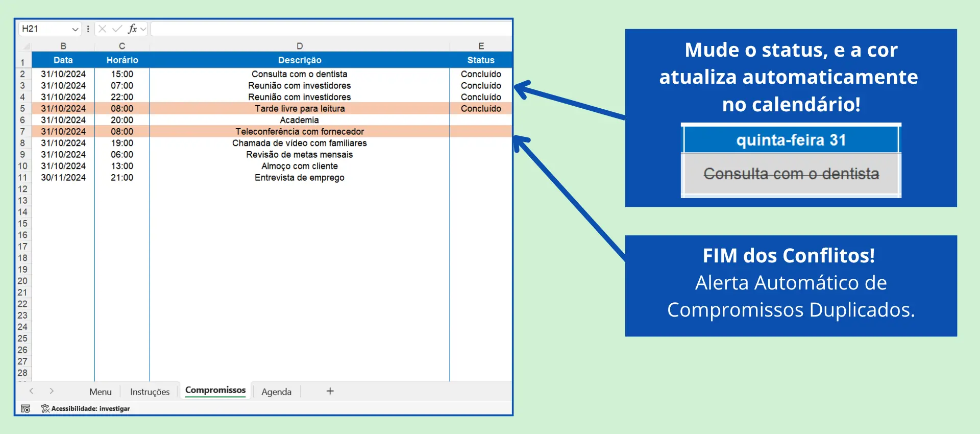The image size is (980, 434).
Task: Select the Teleconferência com fornecedor cell
Action: (300, 132)
